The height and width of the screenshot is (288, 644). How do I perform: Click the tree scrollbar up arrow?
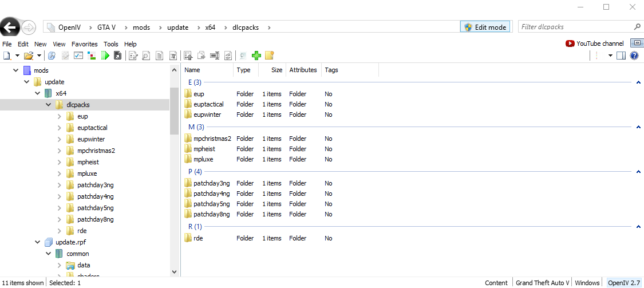pos(173,70)
